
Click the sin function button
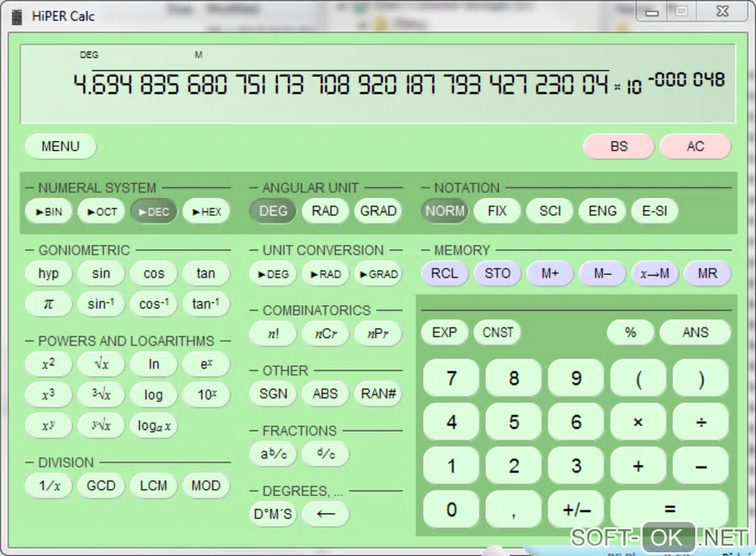pos(102,274)
